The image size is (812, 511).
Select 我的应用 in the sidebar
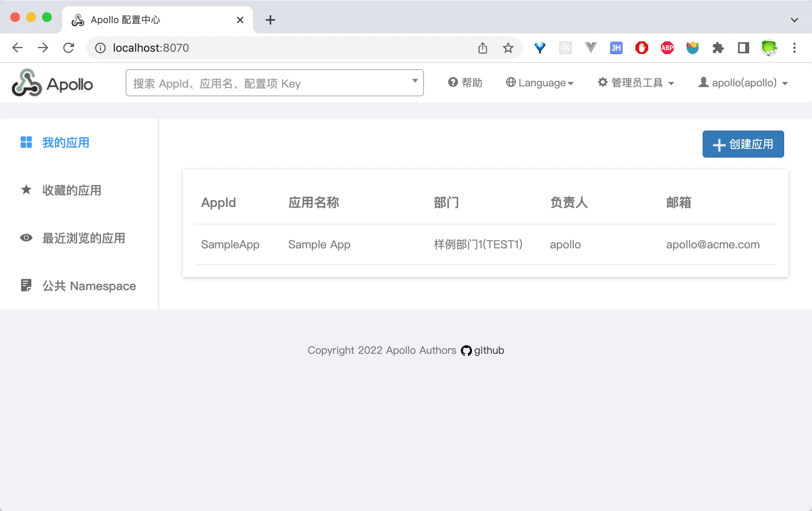(x=65, y=142)
